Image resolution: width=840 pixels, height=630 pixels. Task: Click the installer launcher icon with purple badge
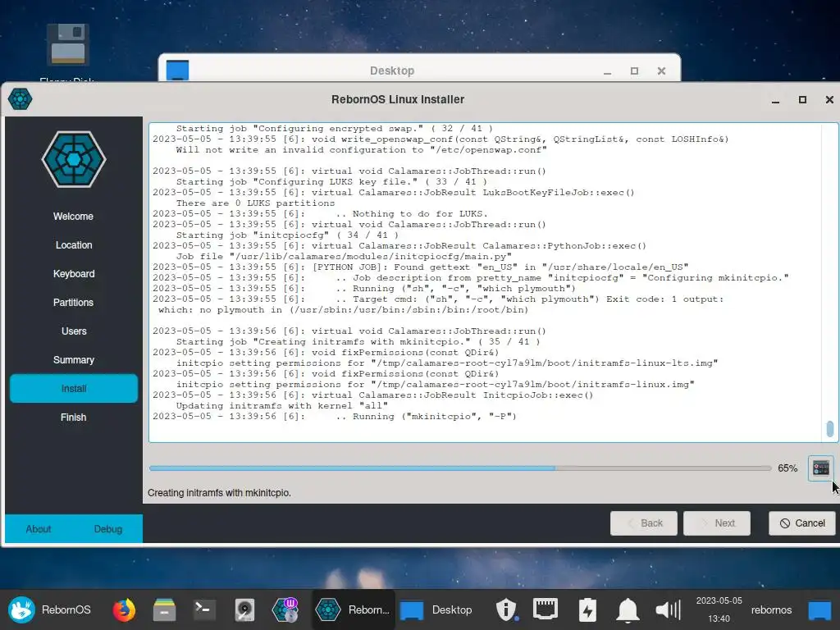285,609
